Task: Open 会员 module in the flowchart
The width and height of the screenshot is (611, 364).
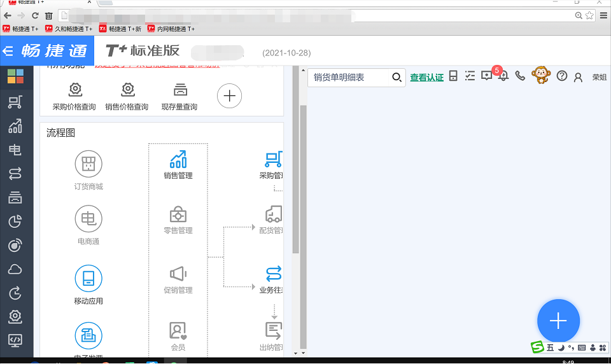Action: 178,337
